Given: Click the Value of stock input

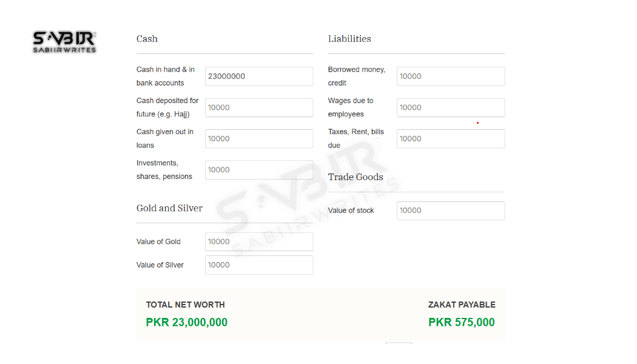Looking at the screenshot, I should tap(450, 211).
